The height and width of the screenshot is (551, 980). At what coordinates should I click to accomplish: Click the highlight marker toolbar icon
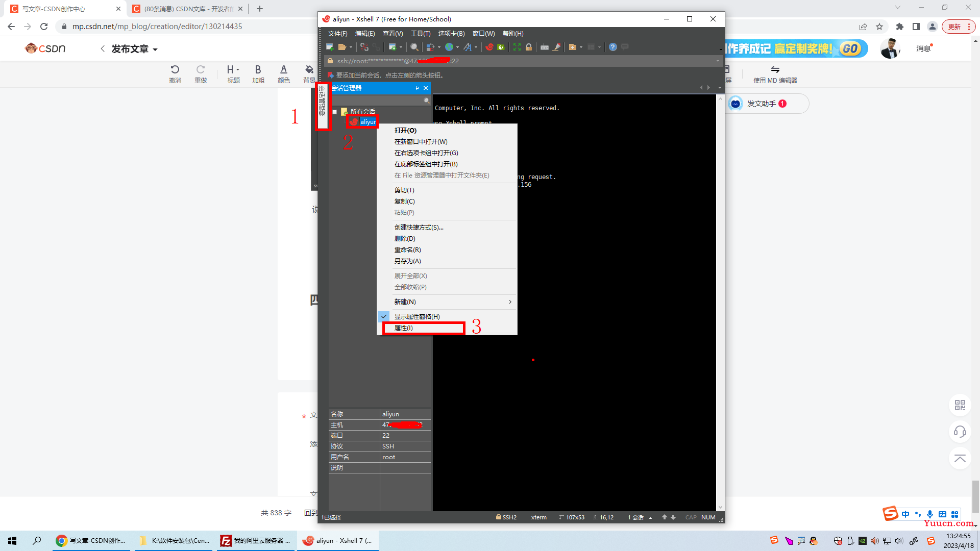[557, 47]
